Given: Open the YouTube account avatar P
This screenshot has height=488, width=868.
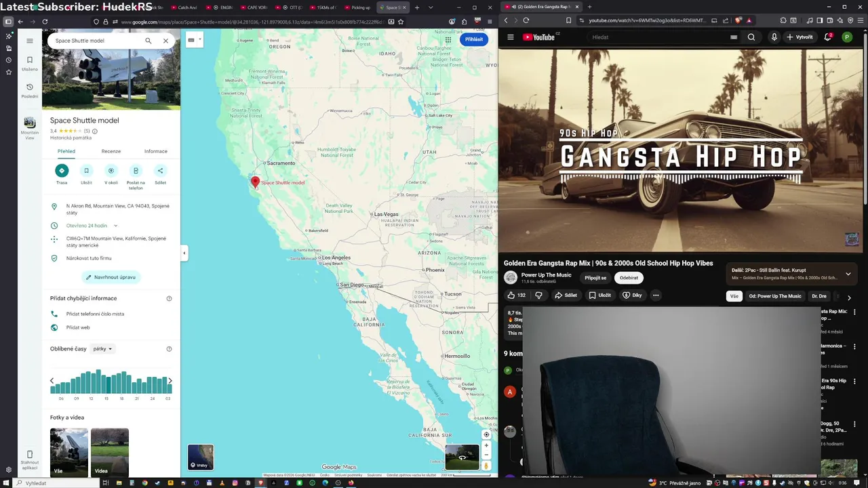Looking at the screenshot, I should pyautogui.click(x=847, y=37).
